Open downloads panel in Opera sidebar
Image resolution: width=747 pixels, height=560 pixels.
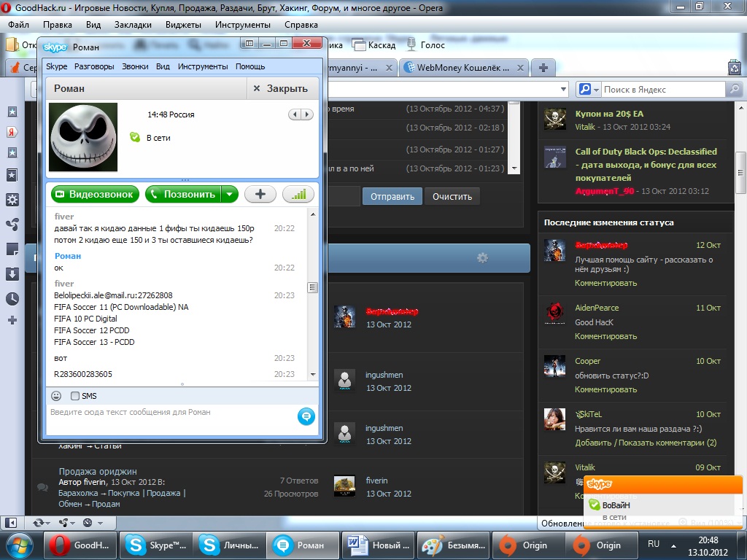(x=12, y=274)
